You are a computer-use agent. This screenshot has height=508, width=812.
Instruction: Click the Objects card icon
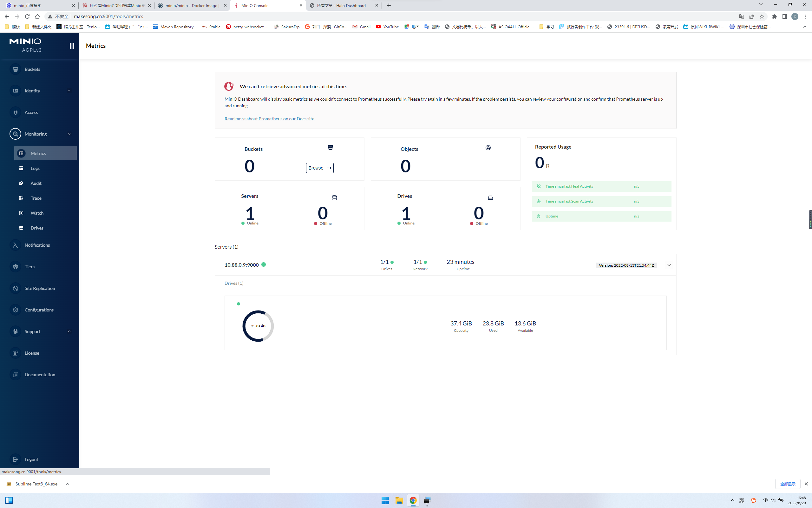tap(488, 148)
